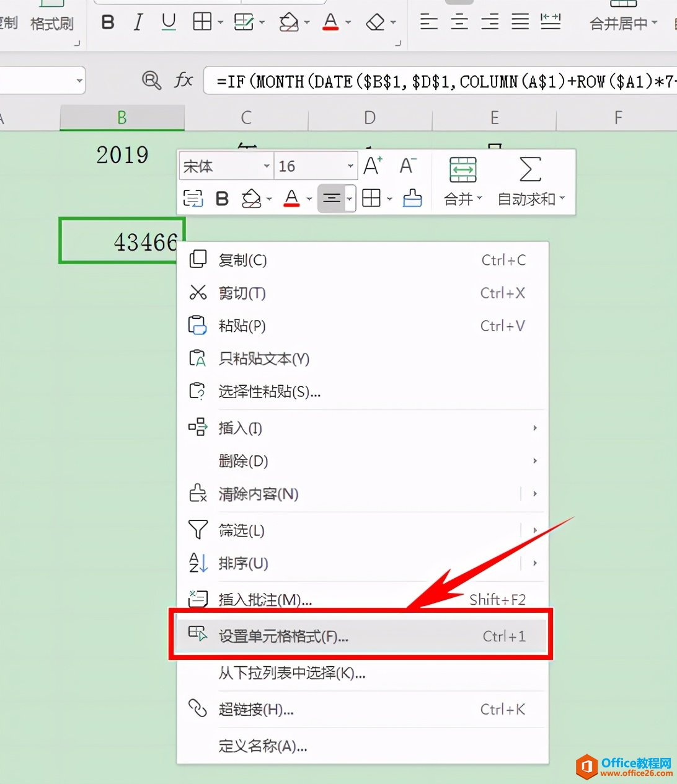This screenshot has width=677, height=784.
Task: Click the ribbon eraser clear icon
Action: 375,22
